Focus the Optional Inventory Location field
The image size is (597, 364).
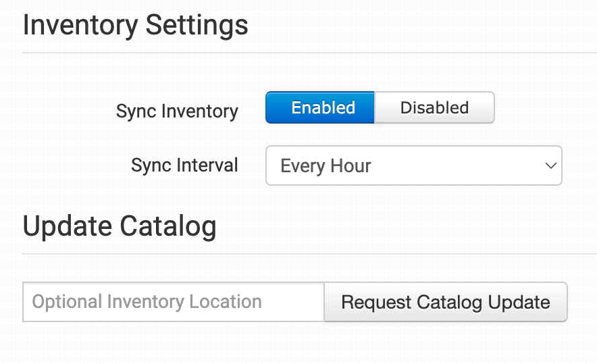174,302
